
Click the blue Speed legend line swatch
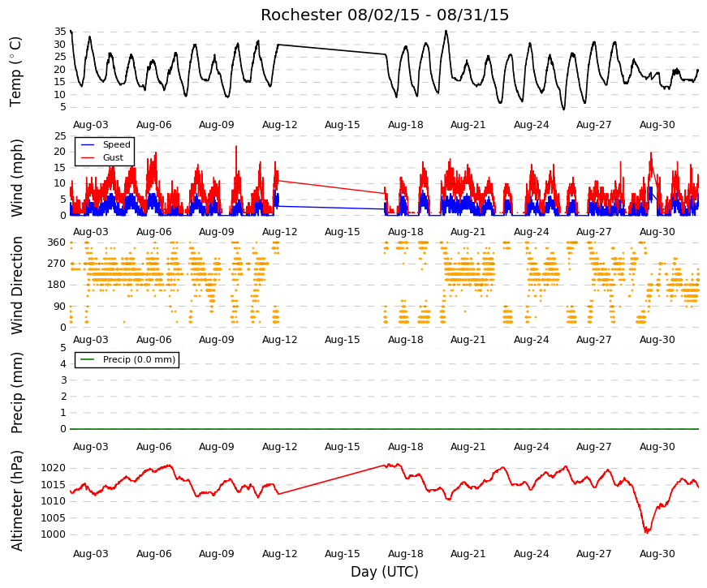[x=87, y=144]
